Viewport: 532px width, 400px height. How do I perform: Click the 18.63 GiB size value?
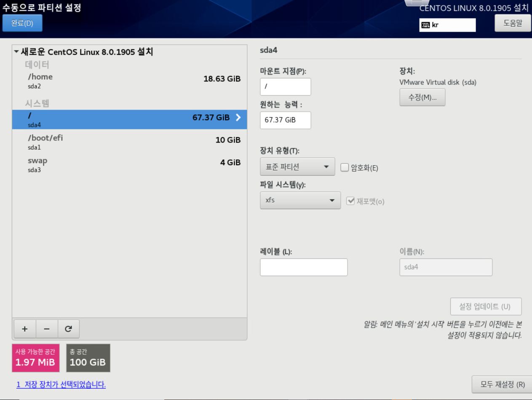tap(222, 79)
